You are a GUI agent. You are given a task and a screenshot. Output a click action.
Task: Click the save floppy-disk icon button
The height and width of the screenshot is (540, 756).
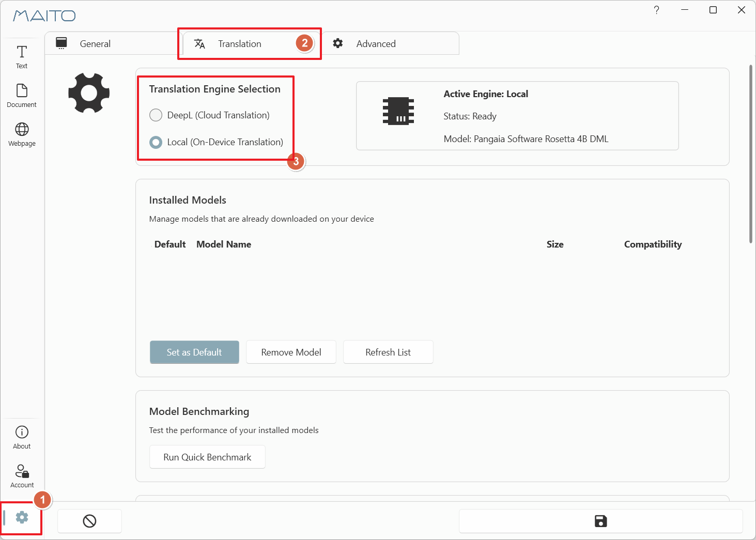coord(600,521)
